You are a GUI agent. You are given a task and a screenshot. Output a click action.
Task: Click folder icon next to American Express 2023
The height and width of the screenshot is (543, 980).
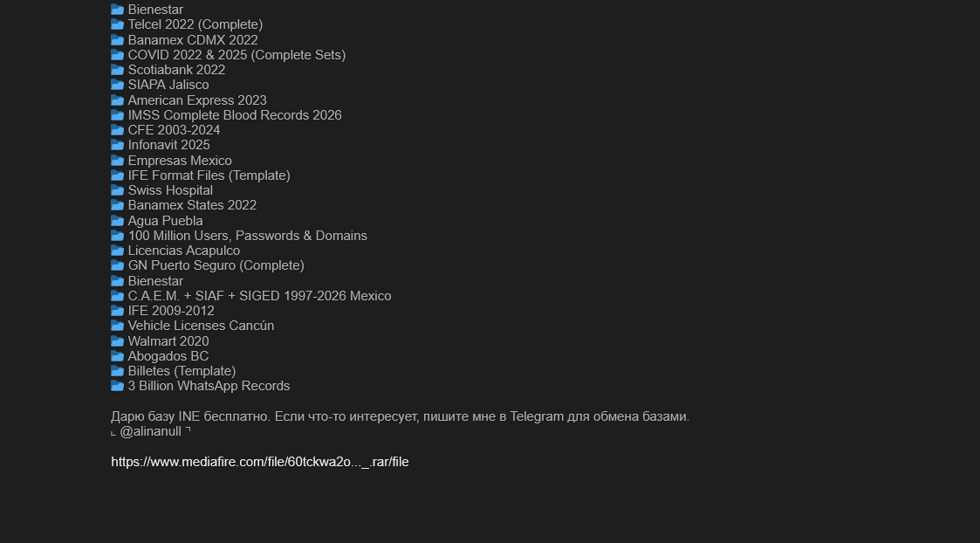tap(118, 100)
